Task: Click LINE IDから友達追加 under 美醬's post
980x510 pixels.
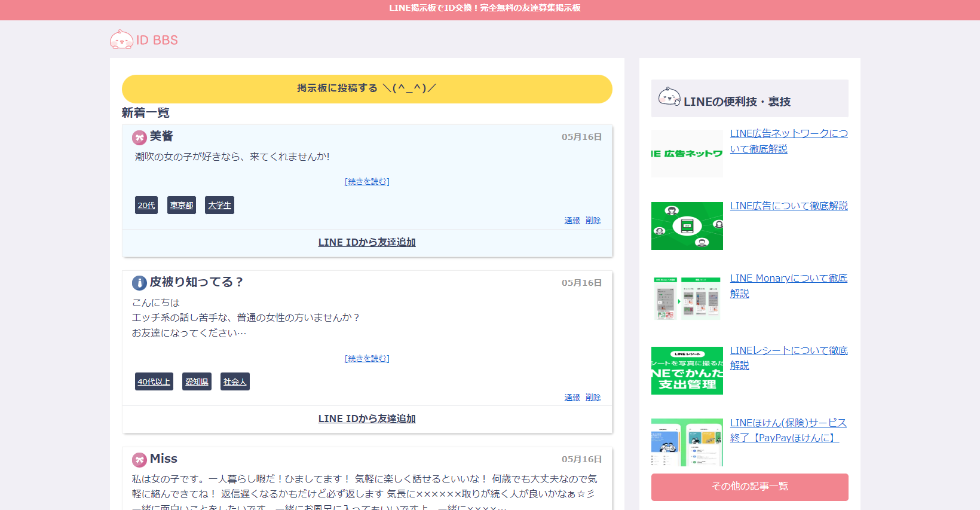Action: click(x=367, y=243)
